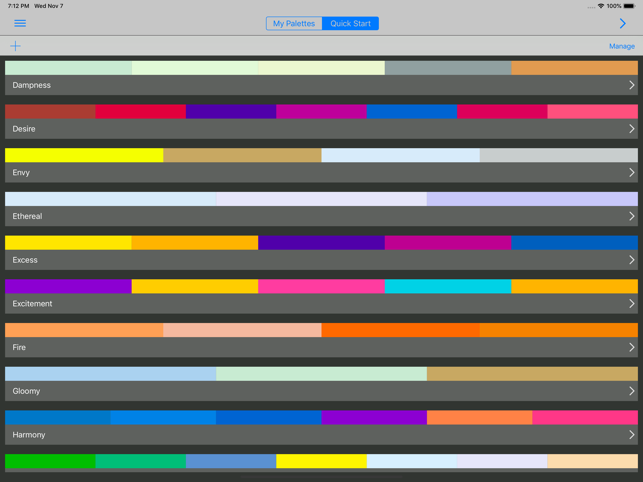643x482 pixels.
Task: Open the hamburger menu icon
Action: point(20,23)
